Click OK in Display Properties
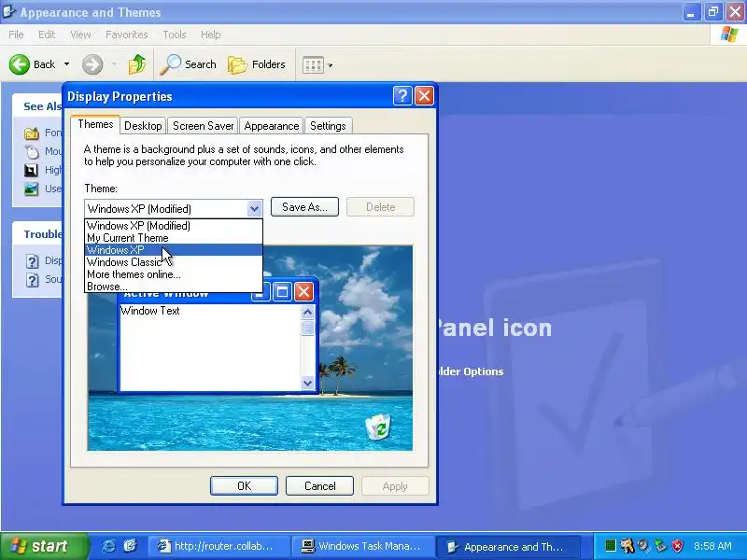This screenshot has width=747, height=560. 244,485
